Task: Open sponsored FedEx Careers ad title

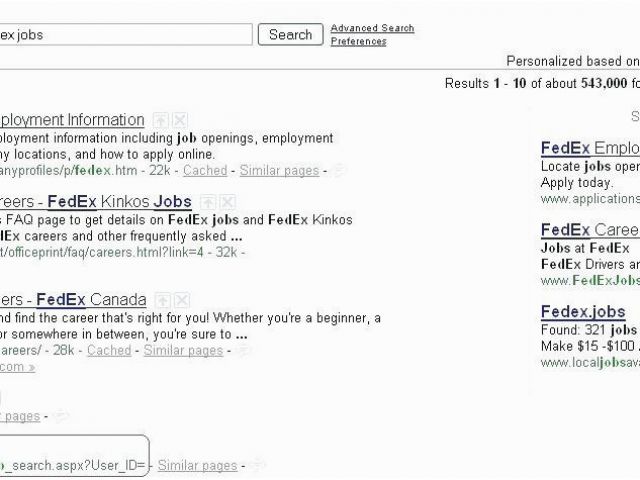Action: [x=590, y=230]
